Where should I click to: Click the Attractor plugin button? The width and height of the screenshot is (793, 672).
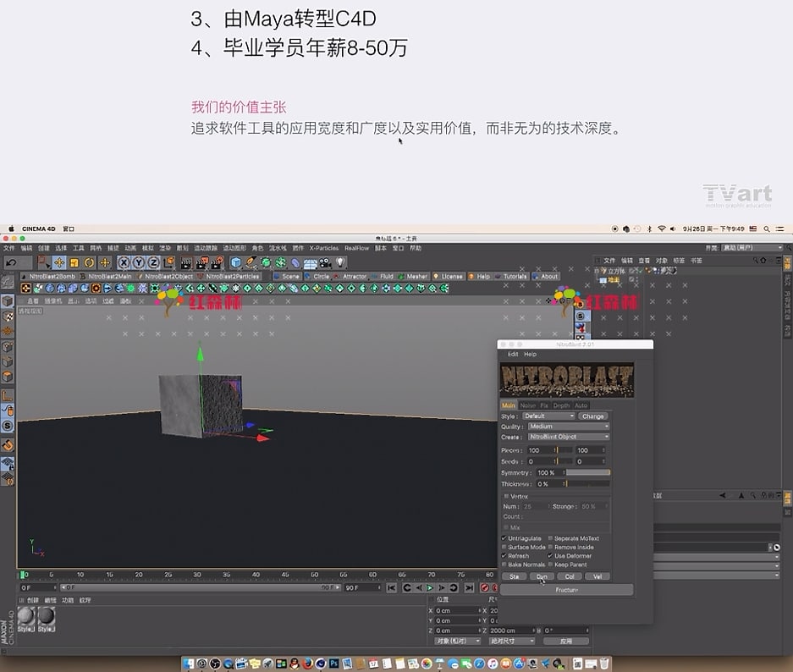pos(350,277)
